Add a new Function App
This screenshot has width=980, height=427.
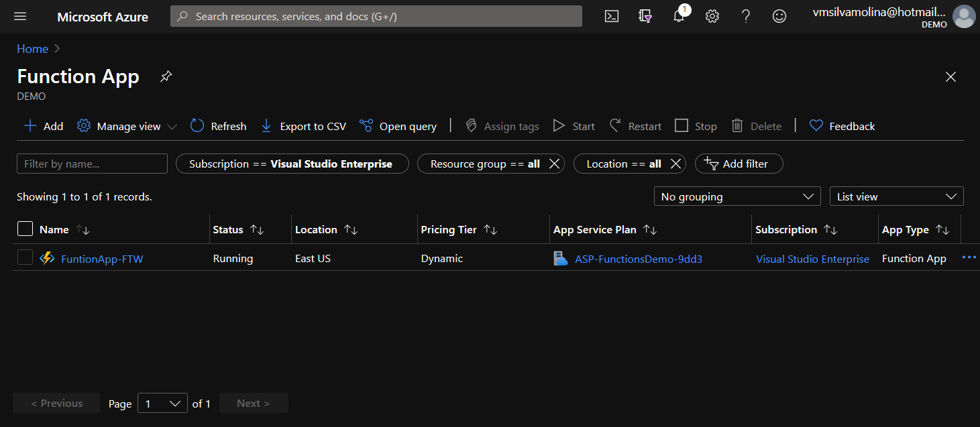pyautogui.click(x=44, y=126)
